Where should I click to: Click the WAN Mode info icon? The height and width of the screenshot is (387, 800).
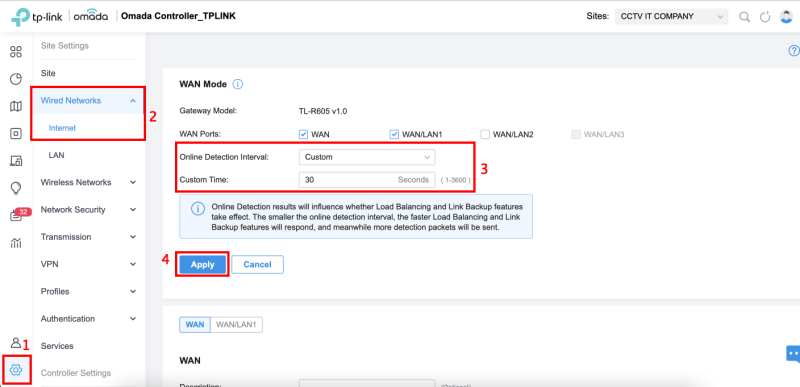pyautogui.click(x=238, y=84)
